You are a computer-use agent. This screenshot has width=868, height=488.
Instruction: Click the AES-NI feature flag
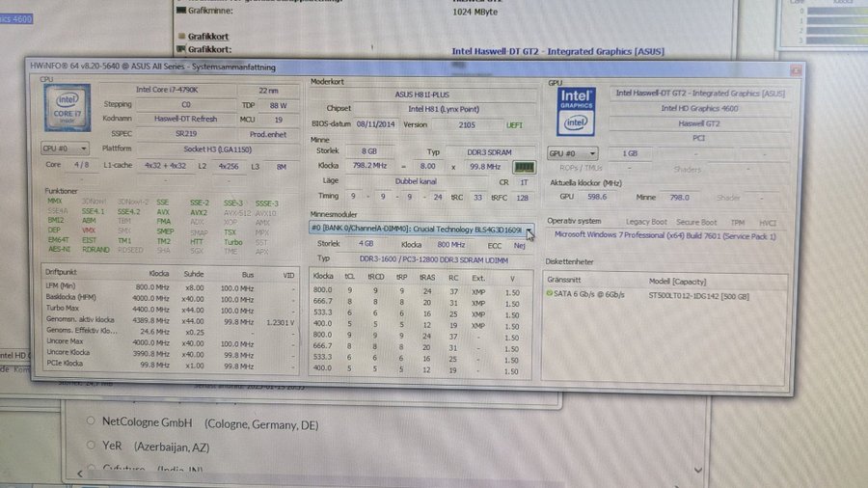point(59,249)
